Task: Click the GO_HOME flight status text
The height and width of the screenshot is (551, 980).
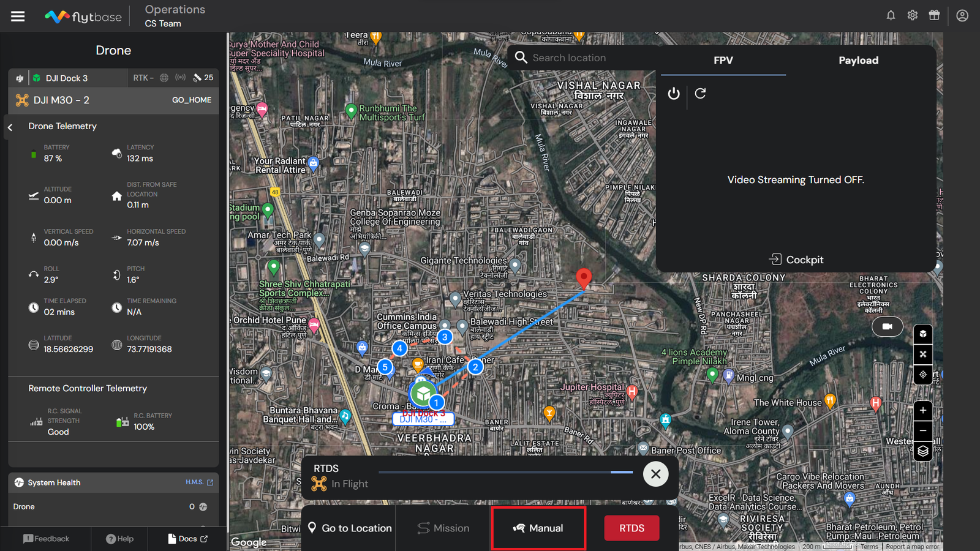Action: tap(192, 100)
